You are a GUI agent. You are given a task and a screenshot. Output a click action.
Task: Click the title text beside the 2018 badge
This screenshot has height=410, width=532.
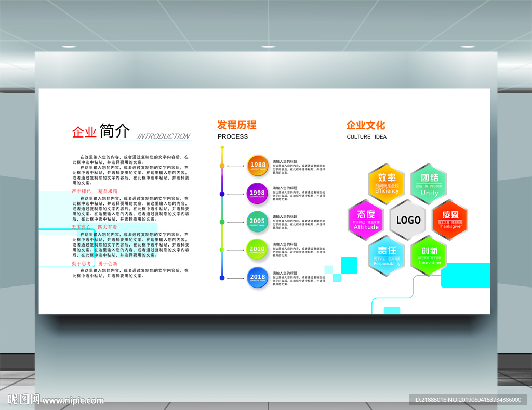click(285, 273)
